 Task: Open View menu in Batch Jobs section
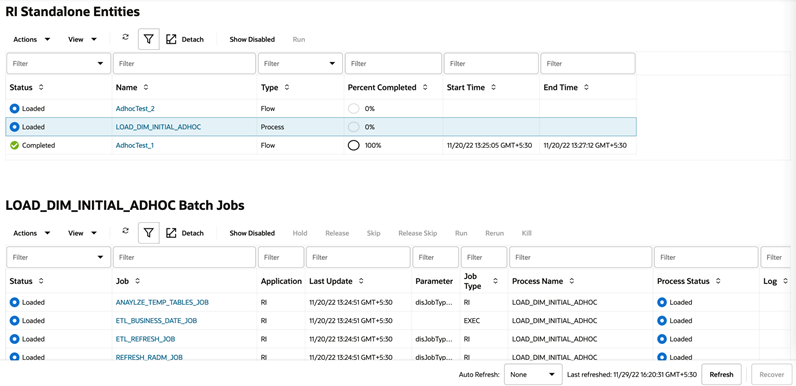point(83,233)
